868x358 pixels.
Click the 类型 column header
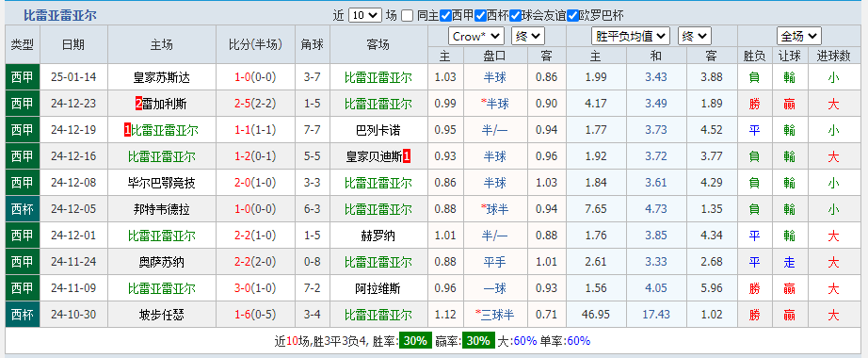coord(23,44)
